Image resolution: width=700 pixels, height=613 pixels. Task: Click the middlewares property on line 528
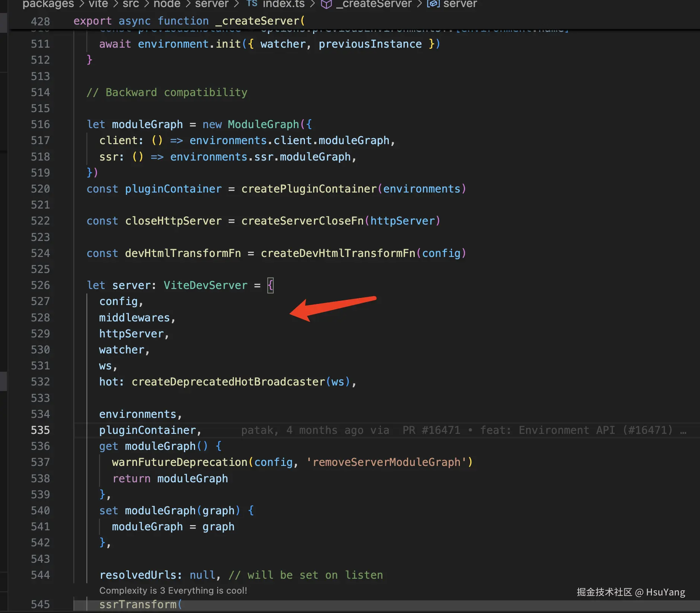(x=134, y=318)
